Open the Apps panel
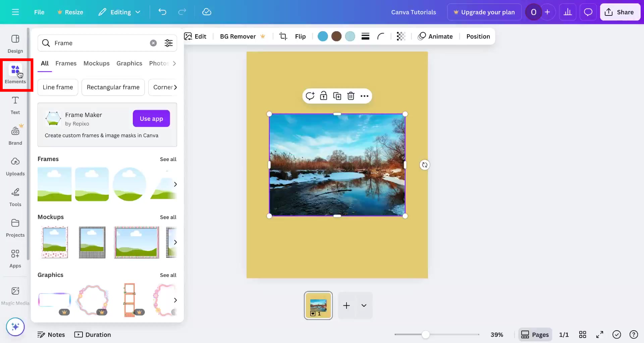 coord(15,258)
